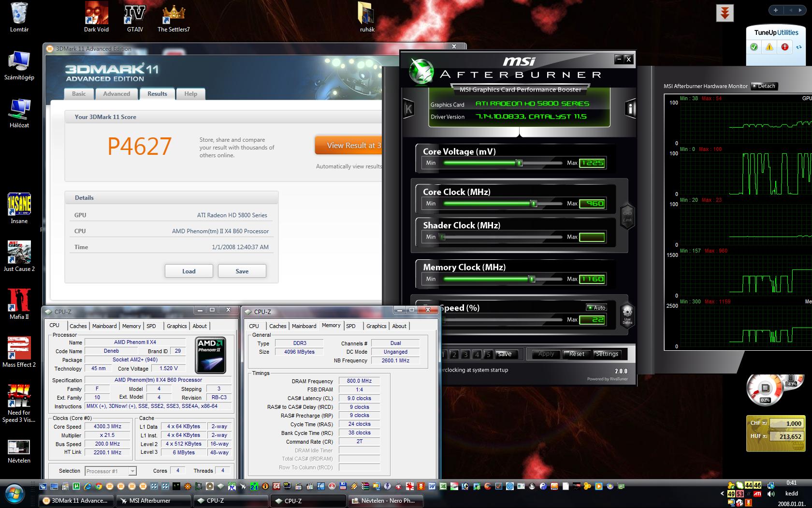Click the Load button in 3DMark
This screenshot has height=508, width=812.
click(189, 271)
